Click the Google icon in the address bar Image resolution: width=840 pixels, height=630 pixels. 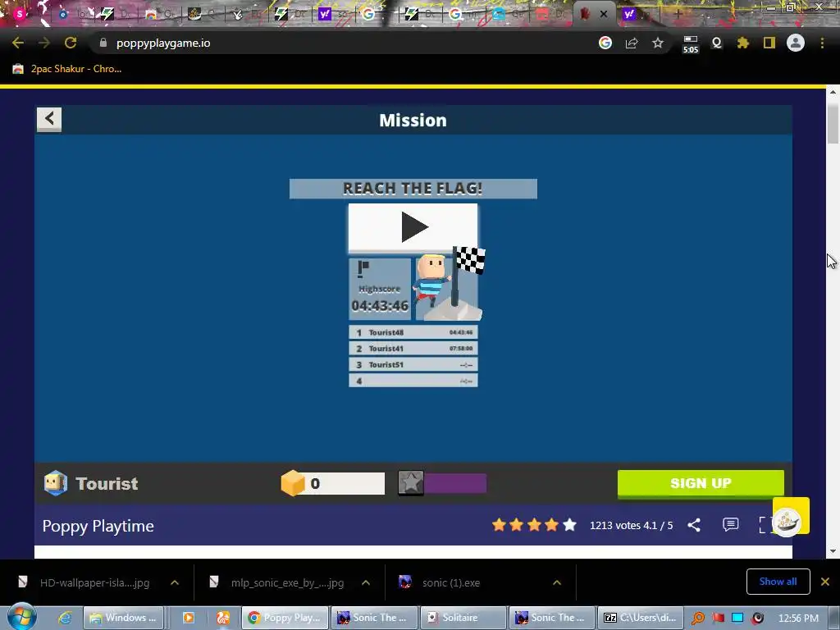(x=605, y=43)
